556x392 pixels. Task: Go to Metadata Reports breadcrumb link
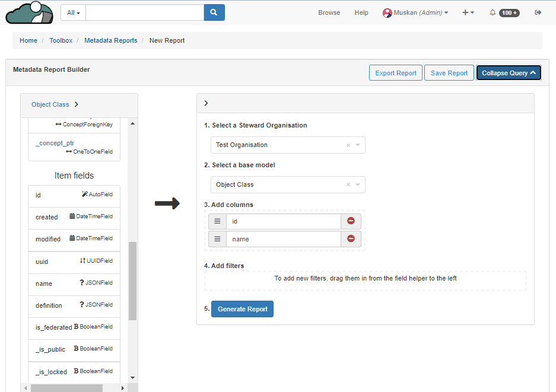coord(110,40)
